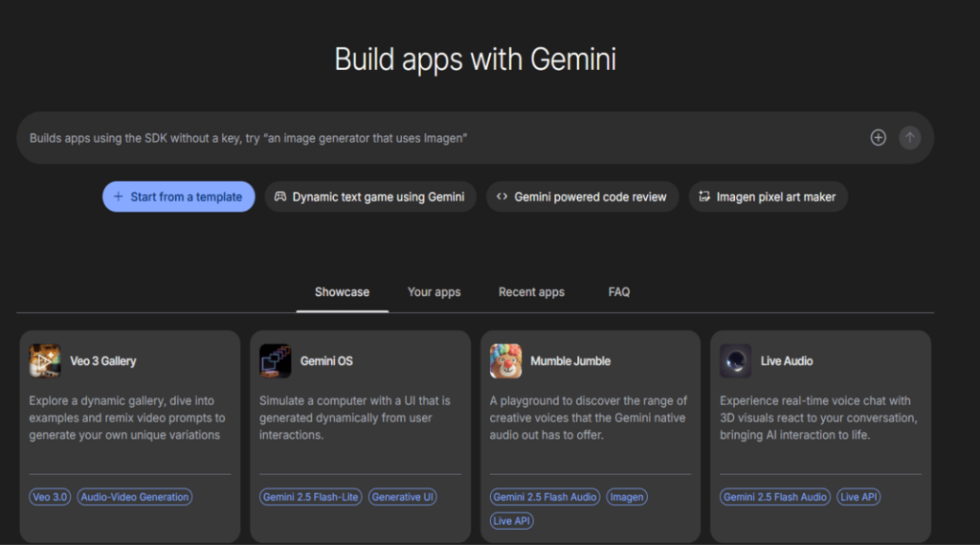This screenshot has height=545, width=980.
Task: Choose Dynamic text game using Gemini suggestion
Action: click(370, 196)
